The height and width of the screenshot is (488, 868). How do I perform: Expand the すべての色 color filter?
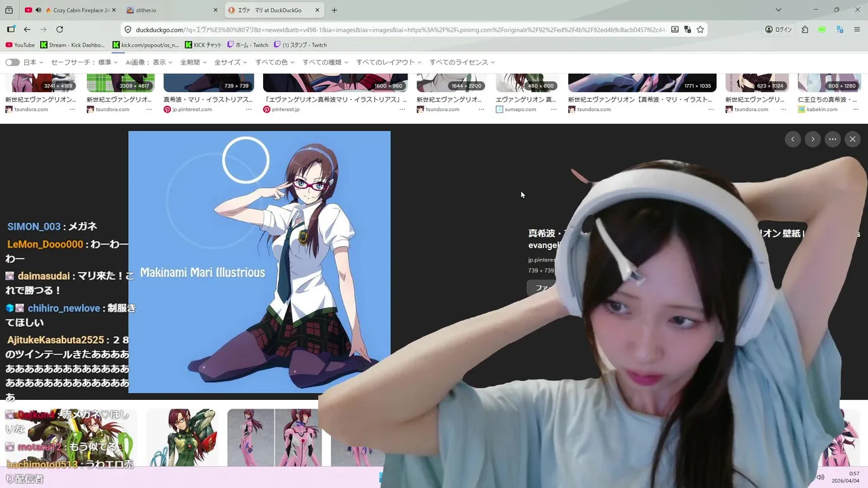(275, 62)
